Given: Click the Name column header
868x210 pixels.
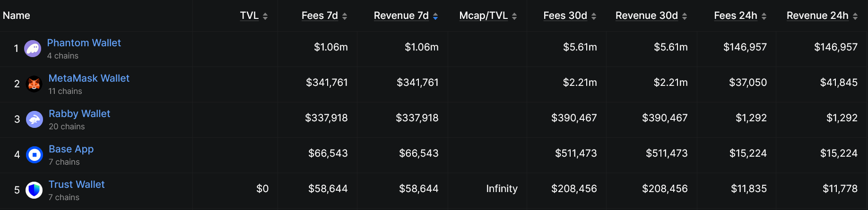Looking at the screenshot, I should (17, 16).
